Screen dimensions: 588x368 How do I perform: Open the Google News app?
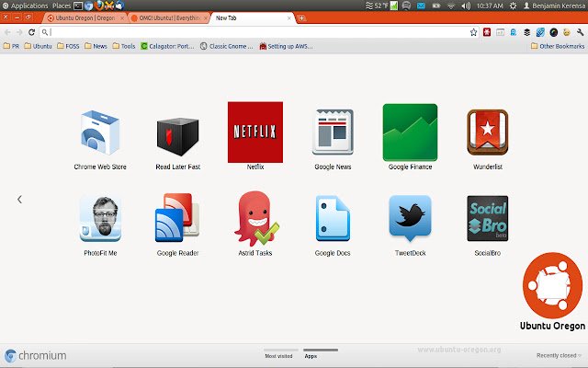(x=333, y=132)
